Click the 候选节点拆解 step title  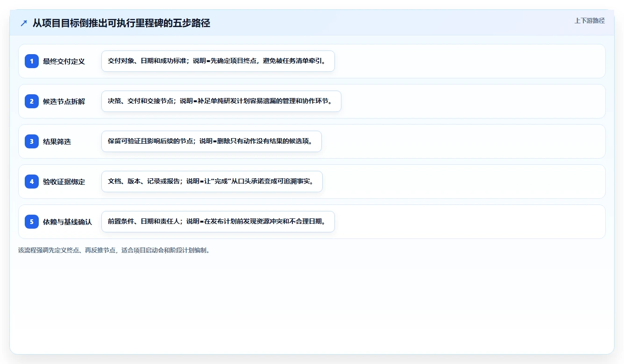point(64,101)
